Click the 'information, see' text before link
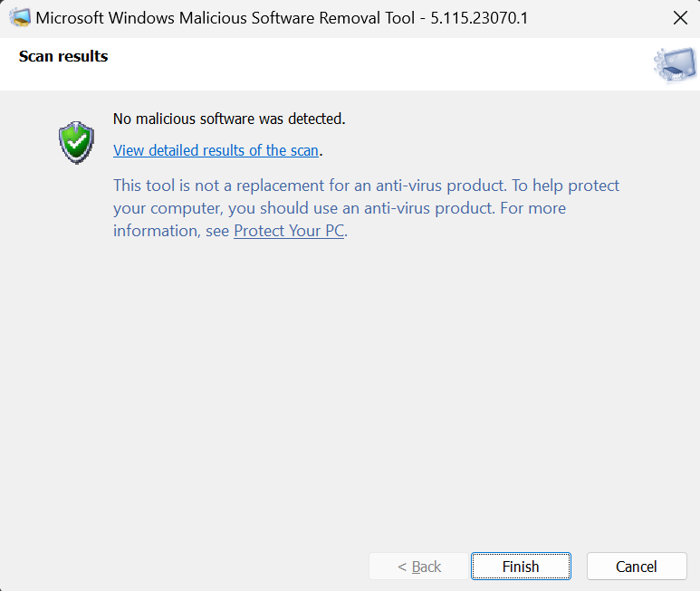This screenshot has height=591, width=700. [171, 231]
